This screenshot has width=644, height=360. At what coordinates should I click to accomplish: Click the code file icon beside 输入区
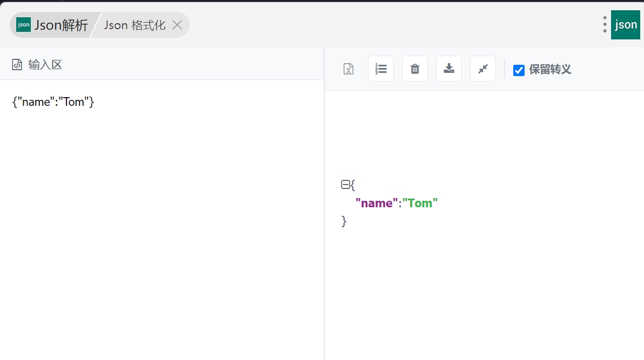[x=17, y=64]
